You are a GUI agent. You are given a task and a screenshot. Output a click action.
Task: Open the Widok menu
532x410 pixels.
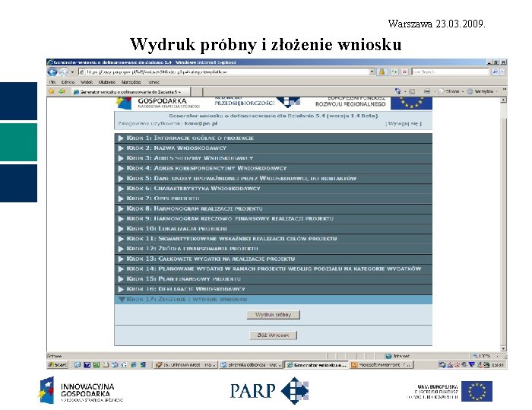(x=87, y=82)
